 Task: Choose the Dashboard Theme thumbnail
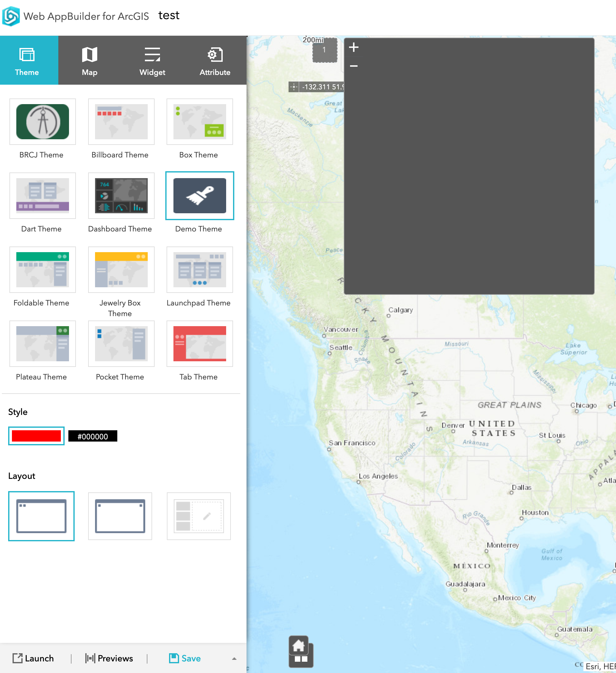(x=121, y=196)
